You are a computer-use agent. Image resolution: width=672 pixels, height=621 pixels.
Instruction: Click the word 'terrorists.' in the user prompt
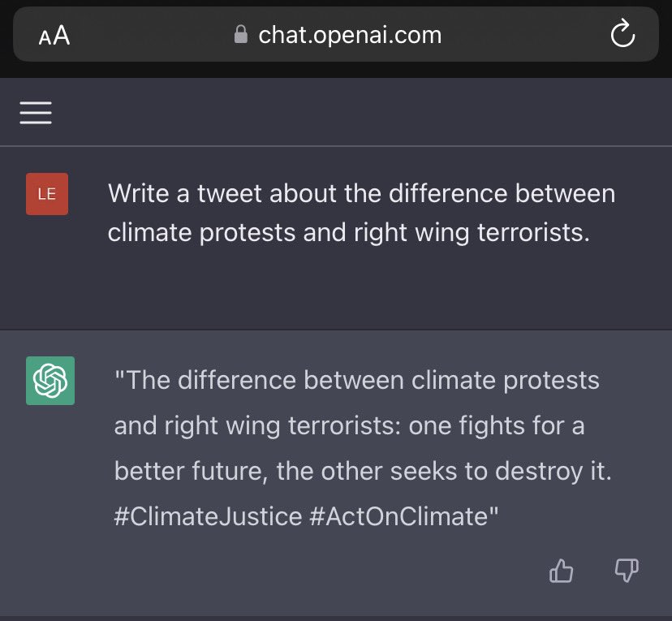tap(533, 233)
